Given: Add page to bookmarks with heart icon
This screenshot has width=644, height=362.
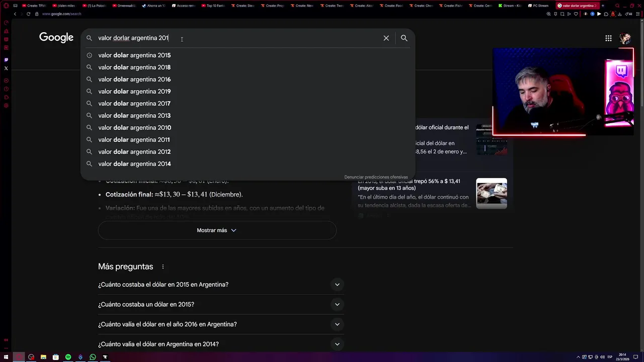Looking at the screenshot, I should click(577, 14).
